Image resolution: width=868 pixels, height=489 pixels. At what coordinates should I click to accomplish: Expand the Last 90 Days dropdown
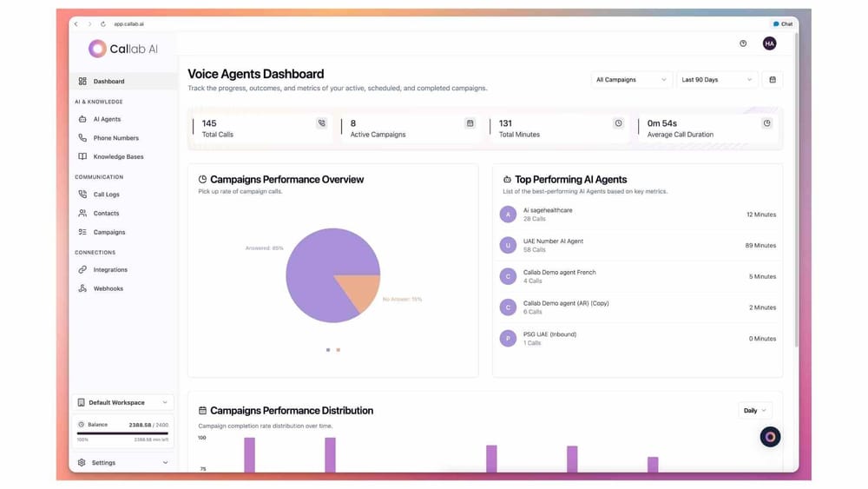716,80
